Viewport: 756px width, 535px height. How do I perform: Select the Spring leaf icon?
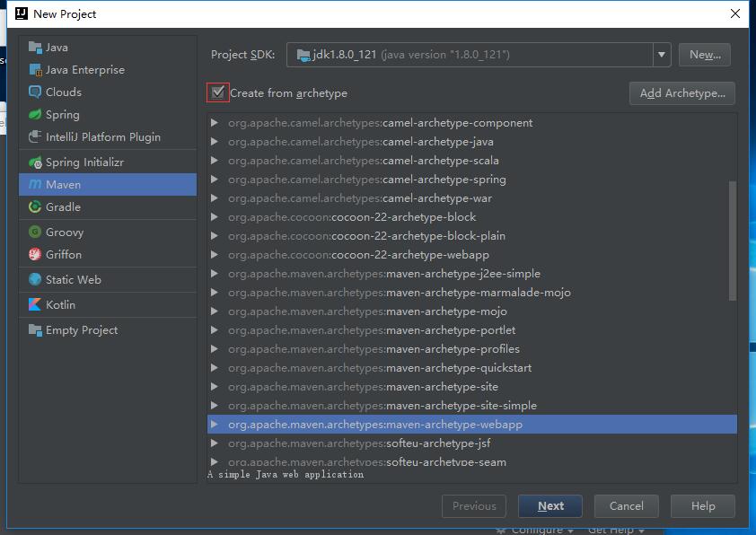pyautogui.click(x=35, y=115)
